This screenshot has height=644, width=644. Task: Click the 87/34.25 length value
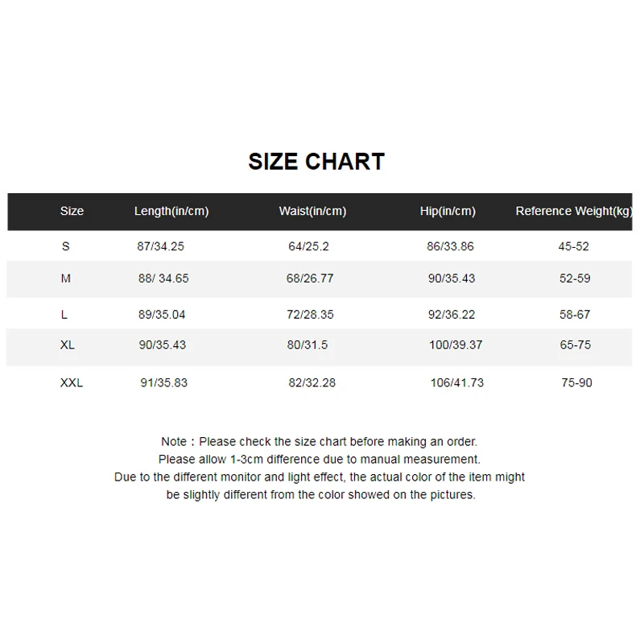coord(160,246)
